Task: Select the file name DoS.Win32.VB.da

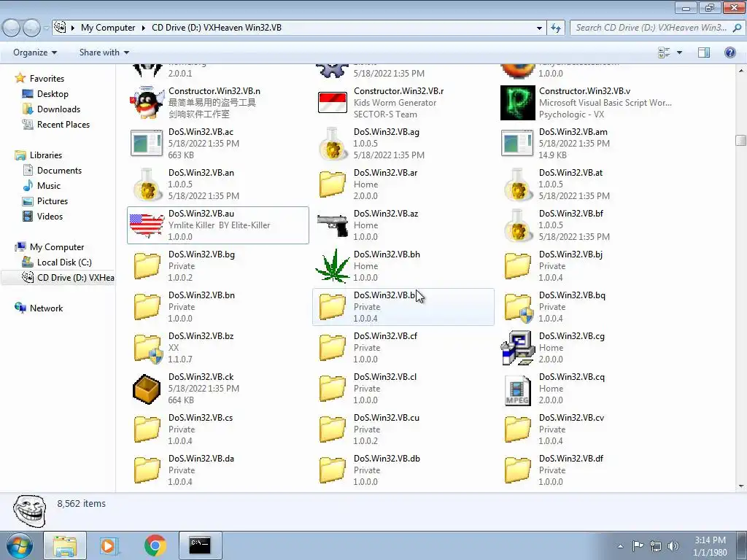Action: coord(201,459)
